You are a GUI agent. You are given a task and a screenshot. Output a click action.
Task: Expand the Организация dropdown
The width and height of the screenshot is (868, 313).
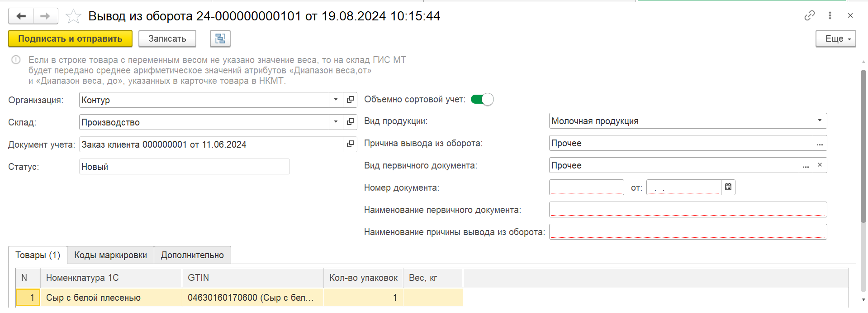pos(336,100)
